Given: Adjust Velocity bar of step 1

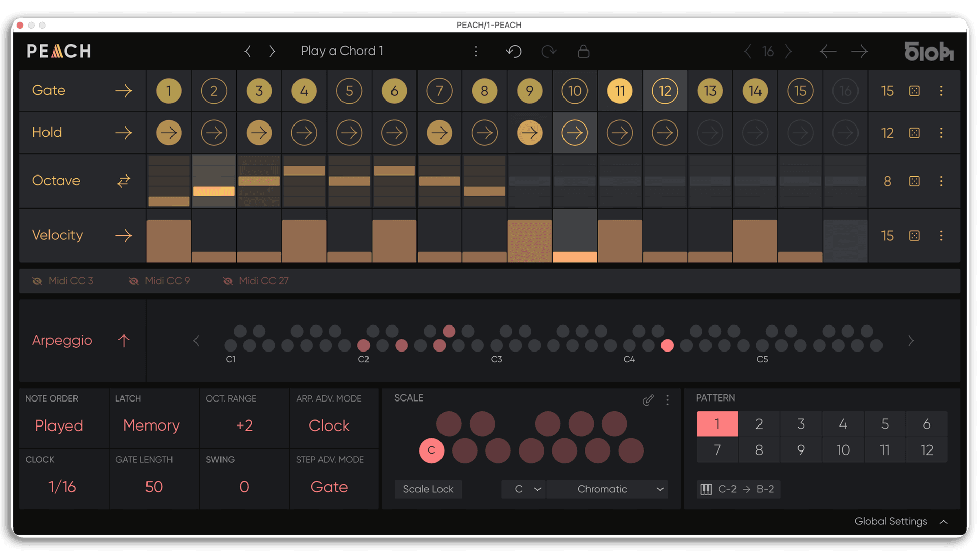Looking at the screenshot, I should [x=169, y=241].
